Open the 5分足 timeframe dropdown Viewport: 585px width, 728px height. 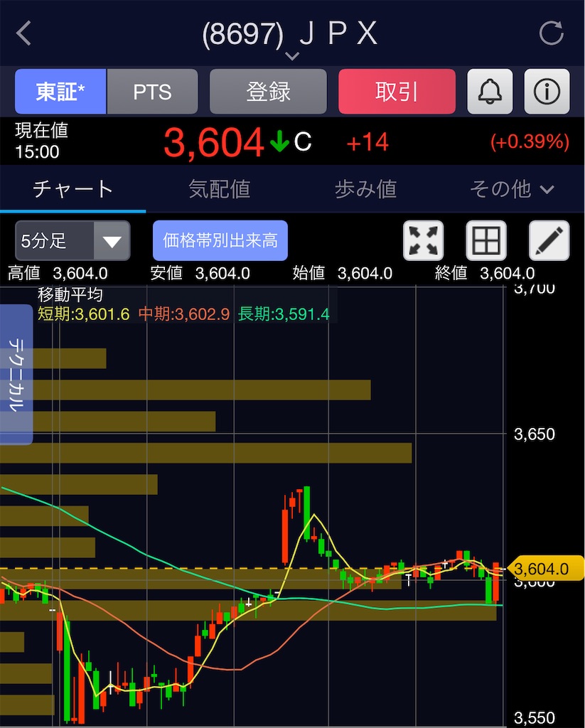[x=73, y=240]
